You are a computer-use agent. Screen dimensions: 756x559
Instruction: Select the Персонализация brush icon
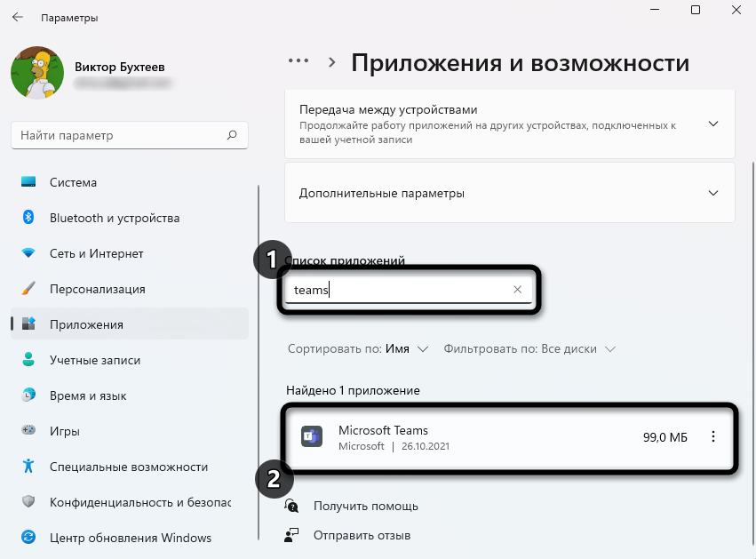[x=28, y=289]
